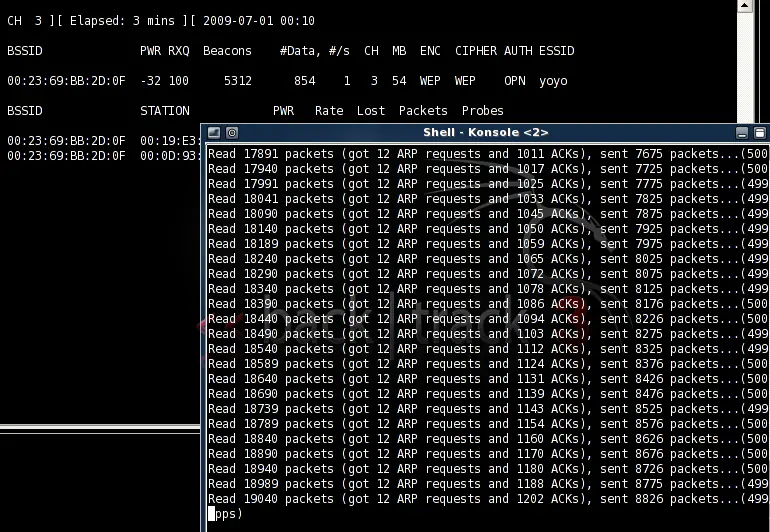Viewport: 770px width, 532px height.
Task: Click the background terminal scrollbar up arrow
Action: point(745,5)
